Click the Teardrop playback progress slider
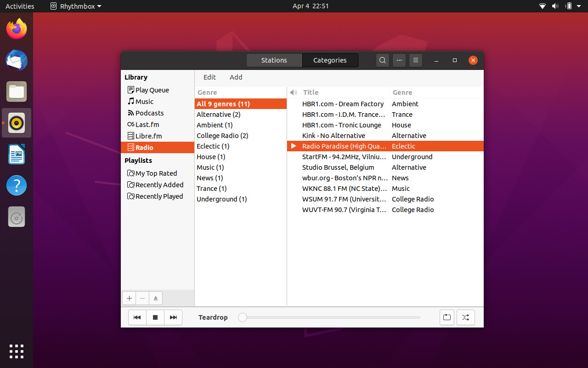 [328, 317]
